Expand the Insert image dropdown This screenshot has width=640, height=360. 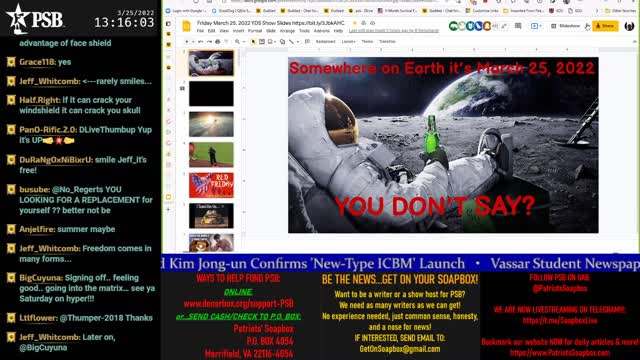[x=275, y=42]
